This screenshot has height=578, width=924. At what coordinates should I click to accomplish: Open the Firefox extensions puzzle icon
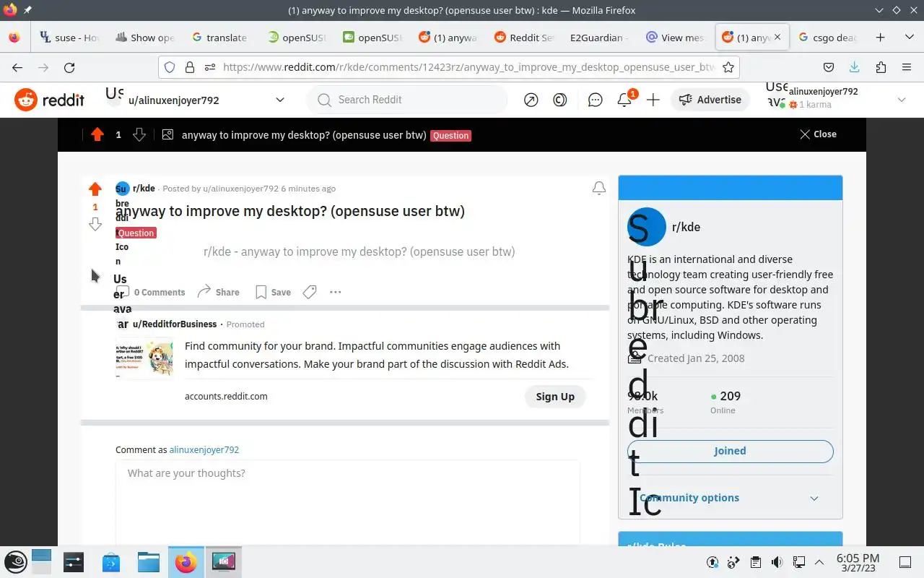click(x=881, y=67)
